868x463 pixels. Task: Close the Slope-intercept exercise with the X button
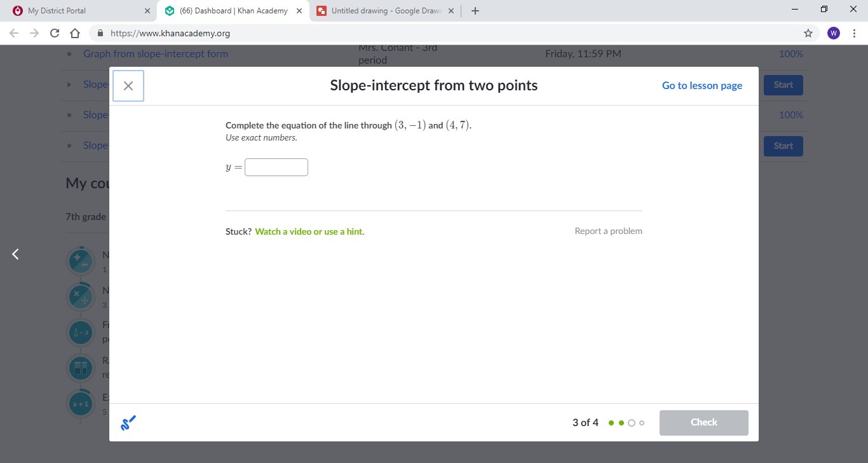tap(128, 86)
